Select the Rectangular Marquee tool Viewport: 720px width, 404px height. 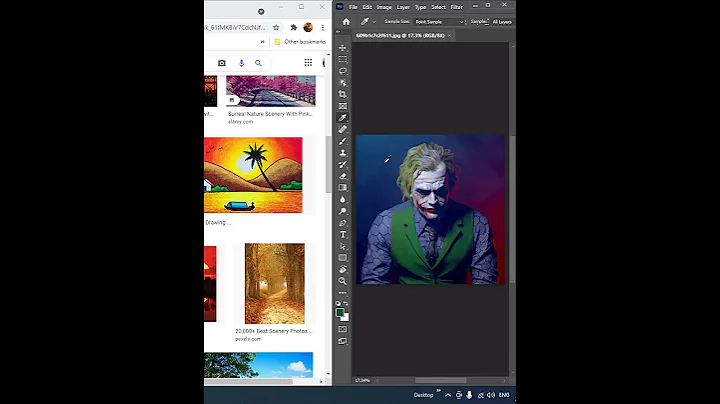coord(343,59)
